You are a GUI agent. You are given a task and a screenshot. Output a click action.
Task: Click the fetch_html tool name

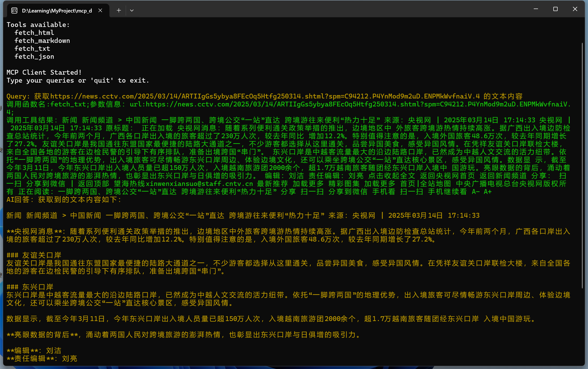click(x=34, y=33)
